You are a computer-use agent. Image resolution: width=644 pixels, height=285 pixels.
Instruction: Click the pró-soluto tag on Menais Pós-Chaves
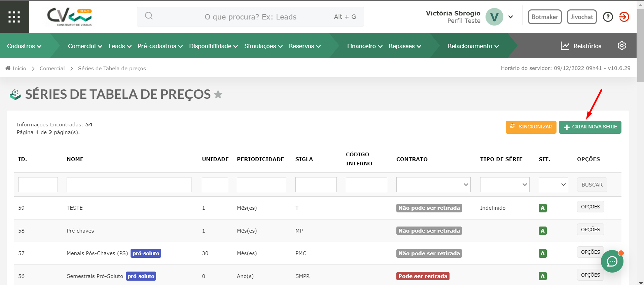coord(146,253)
